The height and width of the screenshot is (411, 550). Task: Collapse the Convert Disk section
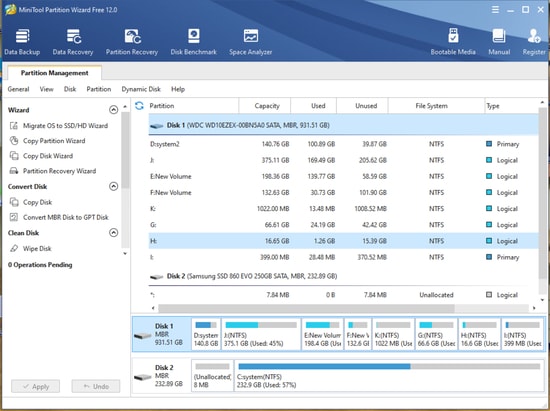coord(113,186)
